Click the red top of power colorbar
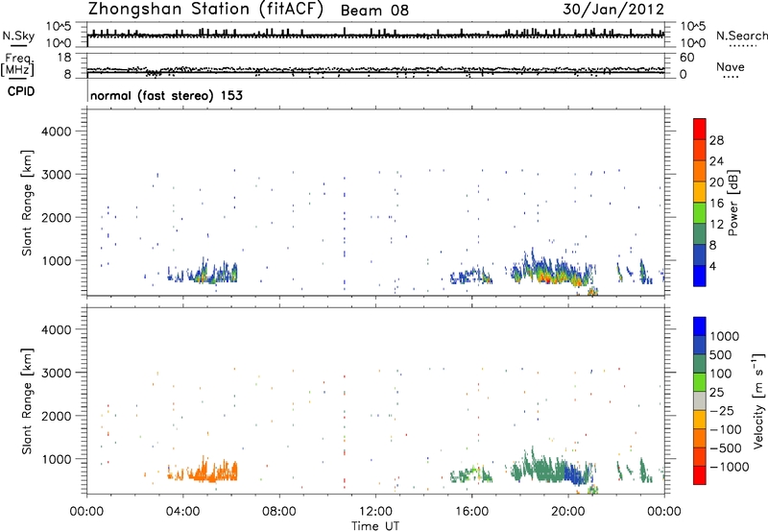 pos(700,129)
